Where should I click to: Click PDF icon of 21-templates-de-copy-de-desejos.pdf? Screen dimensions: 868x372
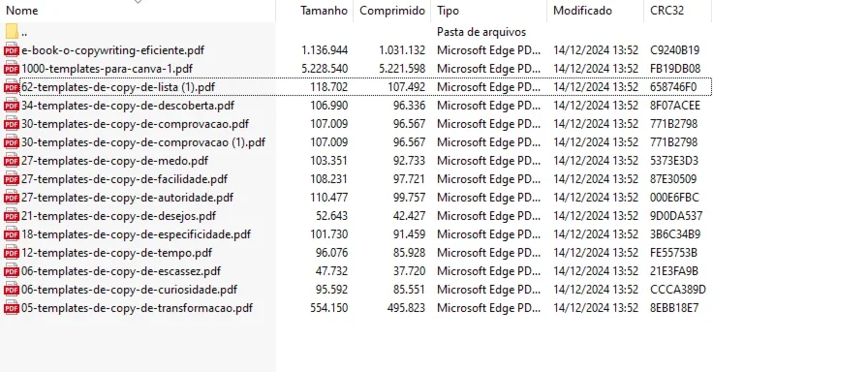tap(12, 216)
